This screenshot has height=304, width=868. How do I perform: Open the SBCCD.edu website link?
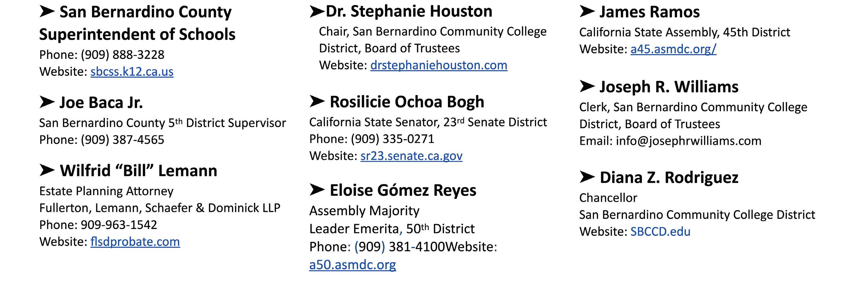(x=660, y=232)
